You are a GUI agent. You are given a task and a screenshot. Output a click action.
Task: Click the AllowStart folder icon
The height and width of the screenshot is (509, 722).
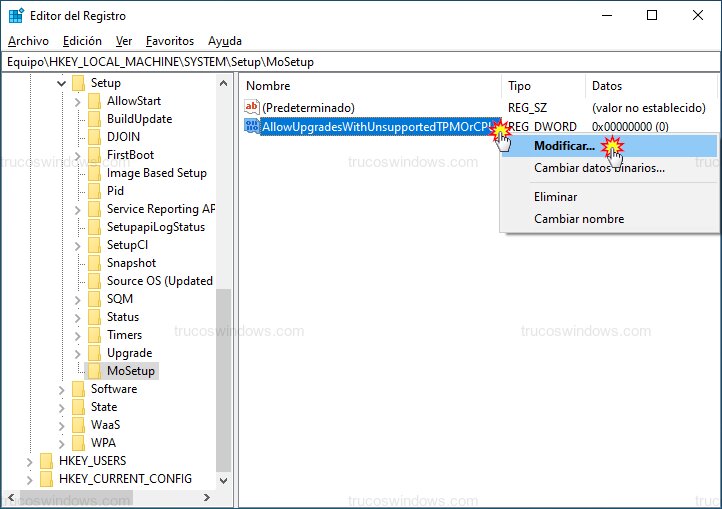click(94, 101)
